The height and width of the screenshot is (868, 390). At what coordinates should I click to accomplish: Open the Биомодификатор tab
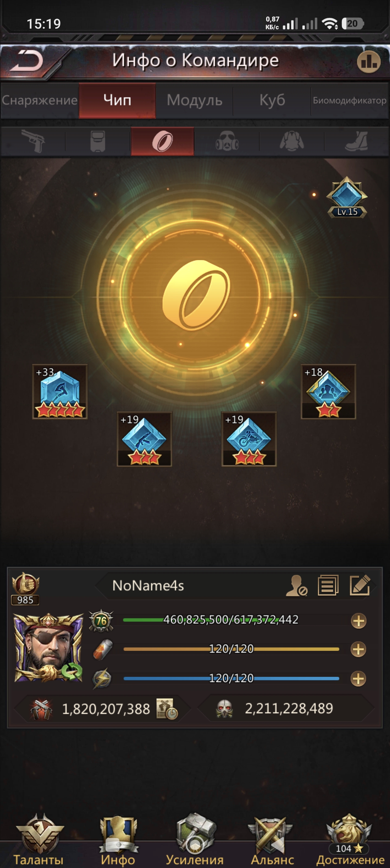(350, 100)
